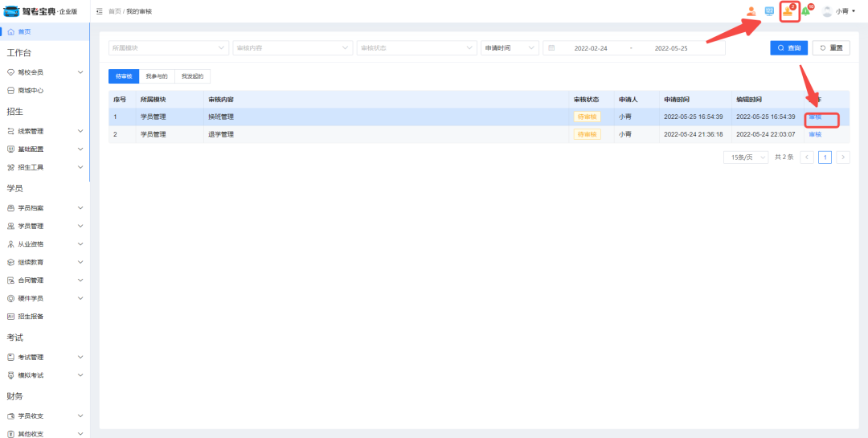Click the grey user avatar in header
868x438 pixels.
tap(827, 11)
